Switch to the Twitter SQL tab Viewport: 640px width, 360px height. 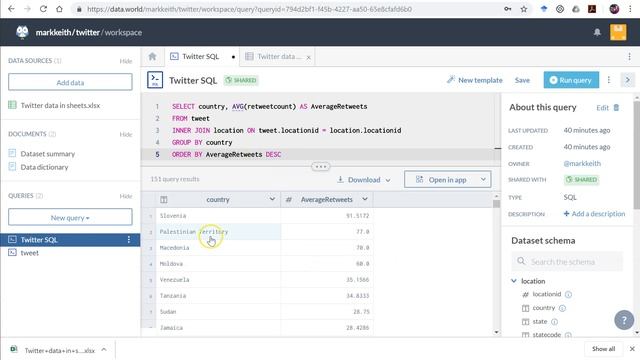pos(200,56)
